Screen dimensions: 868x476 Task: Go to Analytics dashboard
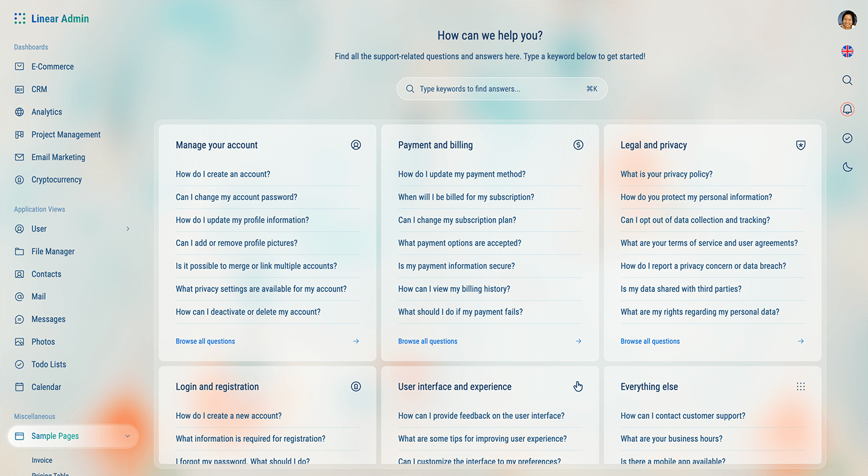pos(73,112)
